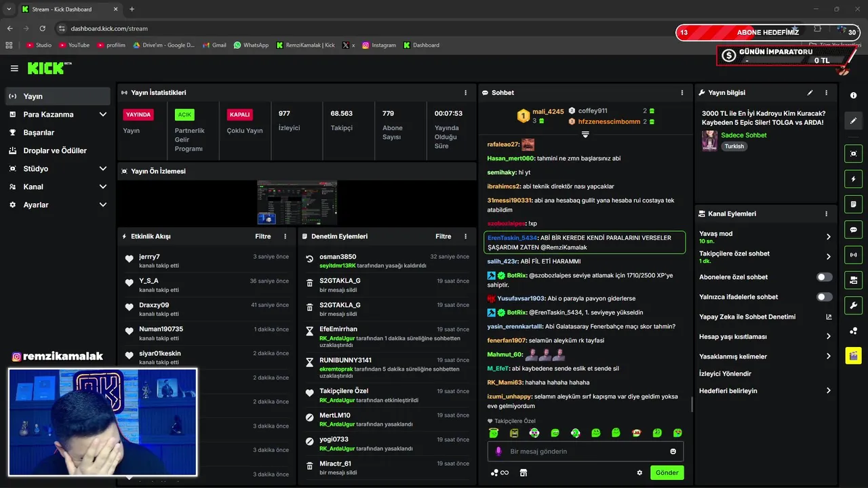Image resolution: width=868 pixels, height=488 pixels.
Task: Click the message input field
Action: (x=585, y=451)
